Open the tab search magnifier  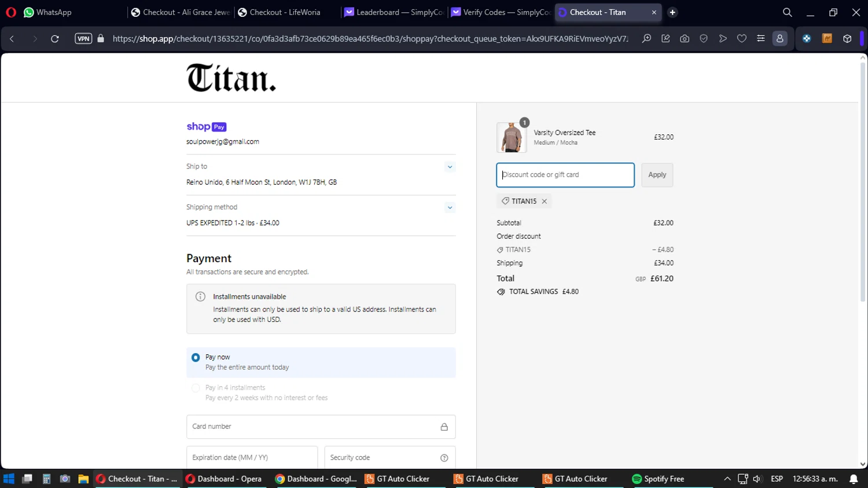click(x=787, y=12)
